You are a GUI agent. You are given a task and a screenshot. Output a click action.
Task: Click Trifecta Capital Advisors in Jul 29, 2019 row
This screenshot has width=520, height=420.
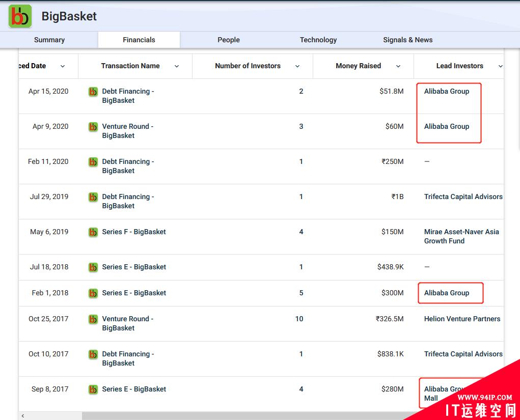[463, 197]
